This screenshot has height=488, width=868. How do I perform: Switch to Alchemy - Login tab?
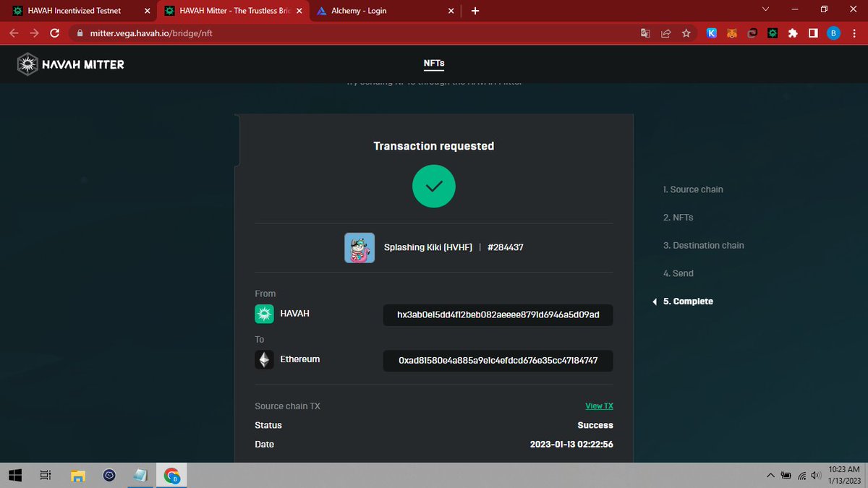point(386,11)
